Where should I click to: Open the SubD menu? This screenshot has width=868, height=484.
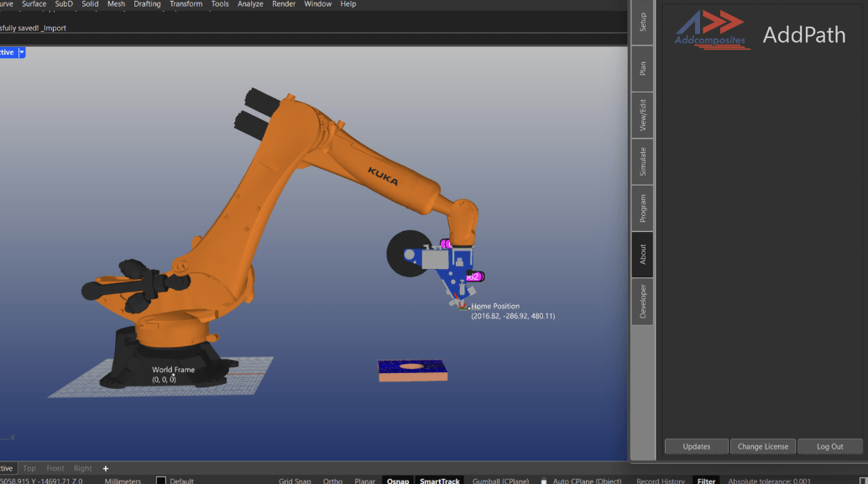point(64,4)
